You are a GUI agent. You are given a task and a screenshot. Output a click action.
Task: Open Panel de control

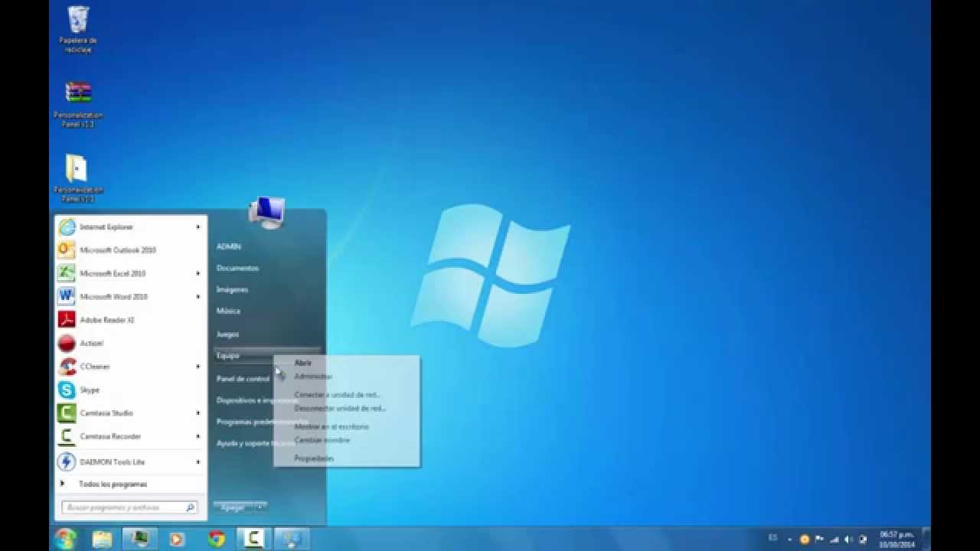(243, 379)
